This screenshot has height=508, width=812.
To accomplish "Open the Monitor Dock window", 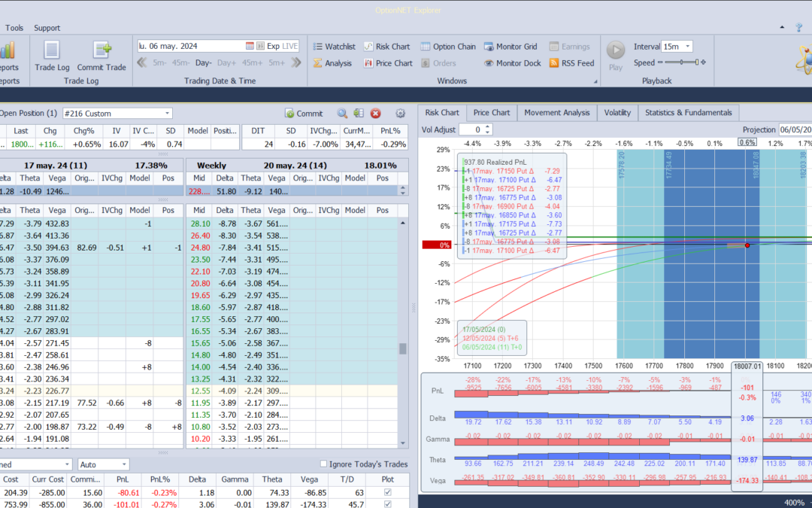I will click(512, 63).
